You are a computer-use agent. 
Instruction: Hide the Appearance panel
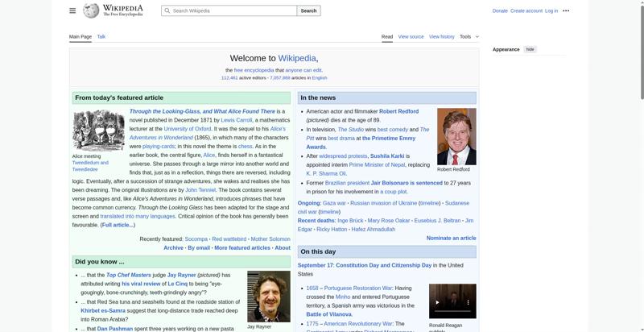530,49
